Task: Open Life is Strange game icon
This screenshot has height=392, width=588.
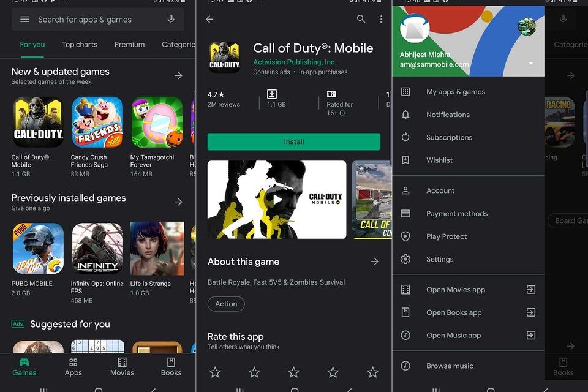Action: click(x=157, y=248)
